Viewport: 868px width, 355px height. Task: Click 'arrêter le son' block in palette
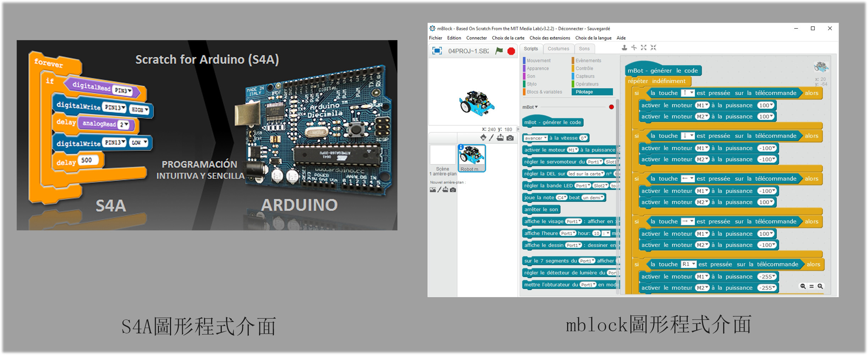click(541, 209)
